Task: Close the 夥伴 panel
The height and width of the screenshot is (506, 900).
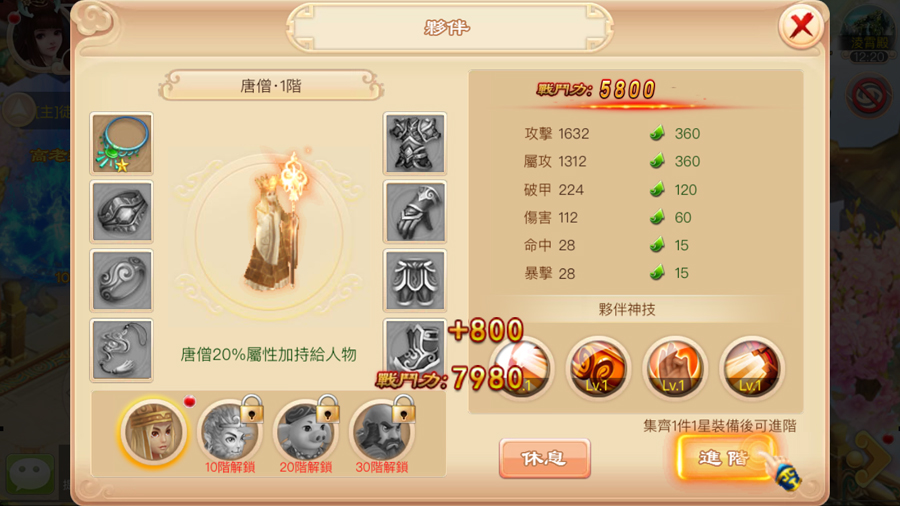Action: point(801,26)
